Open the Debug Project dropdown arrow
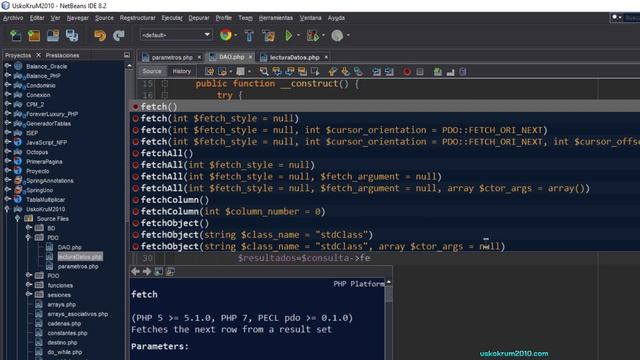 pos(323,36)
